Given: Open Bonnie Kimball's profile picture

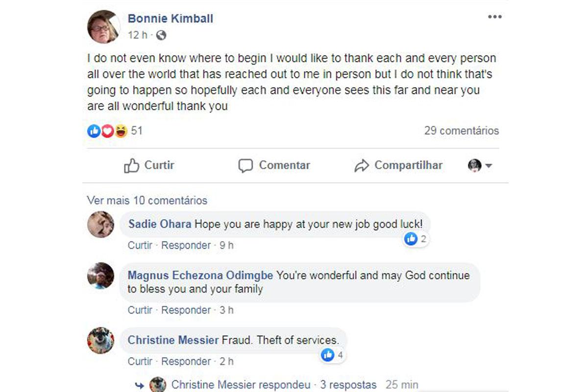Looking at the screenshot, I should coord(103,26).
